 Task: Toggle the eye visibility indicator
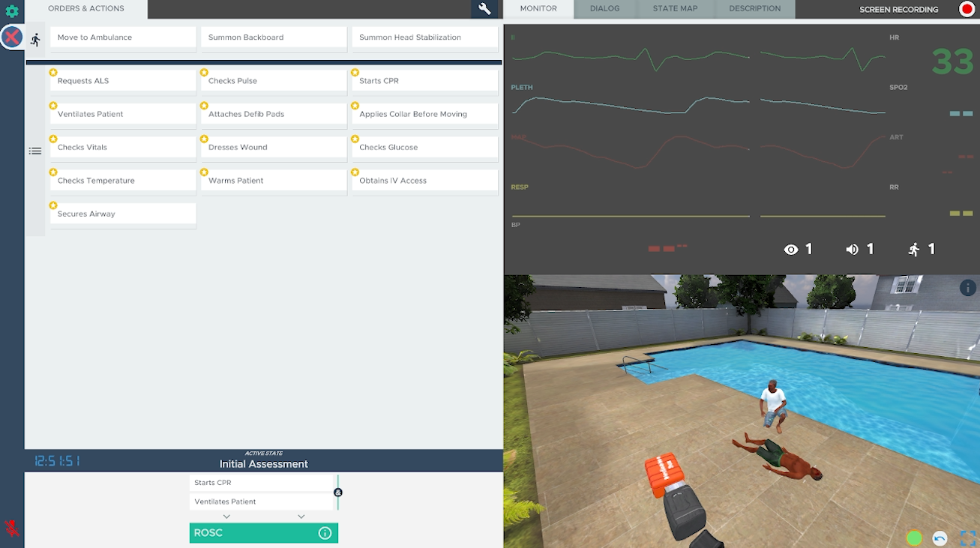pyautogui.click(x=791, y=250)
